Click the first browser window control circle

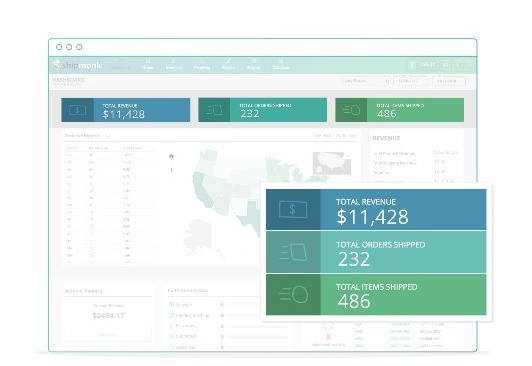(59, 47)
